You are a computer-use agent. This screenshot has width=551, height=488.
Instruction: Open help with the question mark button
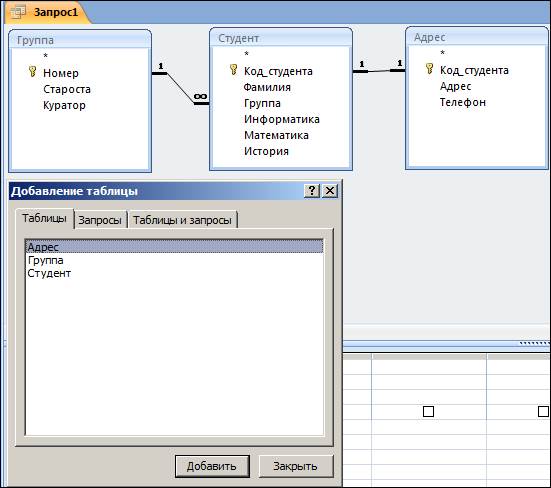click(312, 191)
